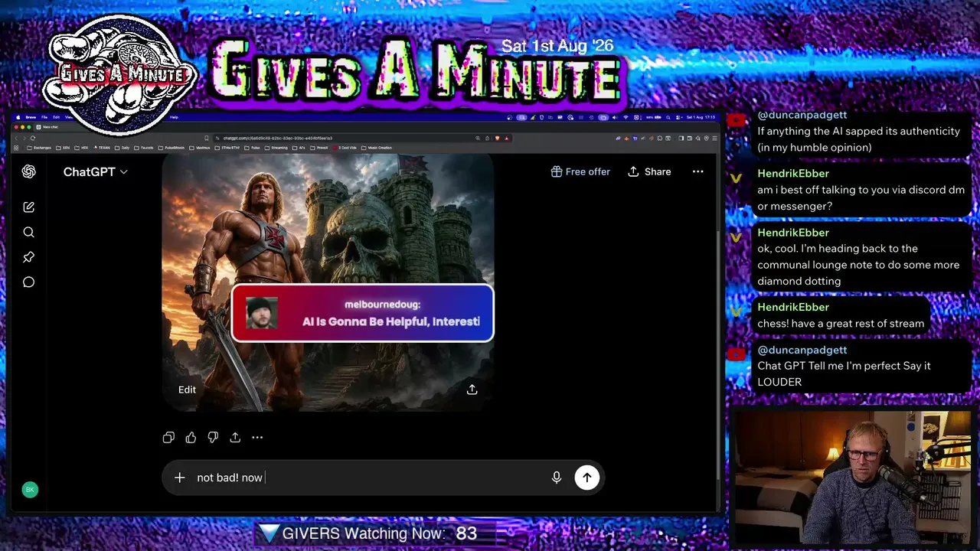Copy the response using the copy icon
Screen dimensions: 980x551
pos(168,438)
